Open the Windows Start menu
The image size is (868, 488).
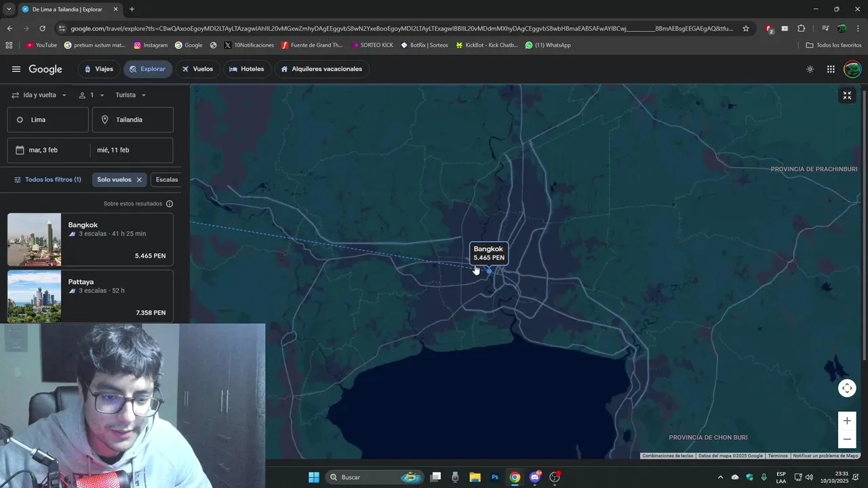tap(314, 477)
